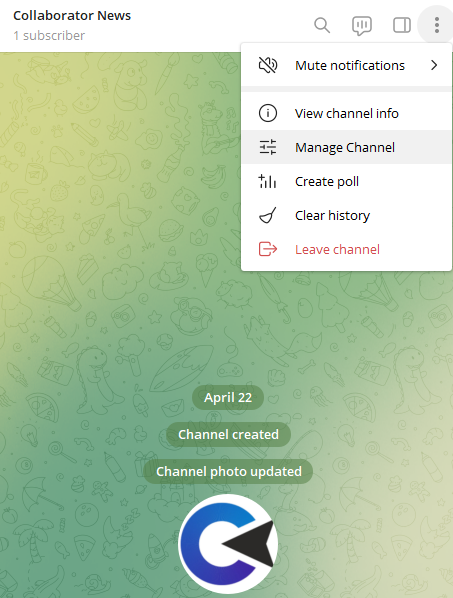Open Manage Channel option

click(346, 147)
